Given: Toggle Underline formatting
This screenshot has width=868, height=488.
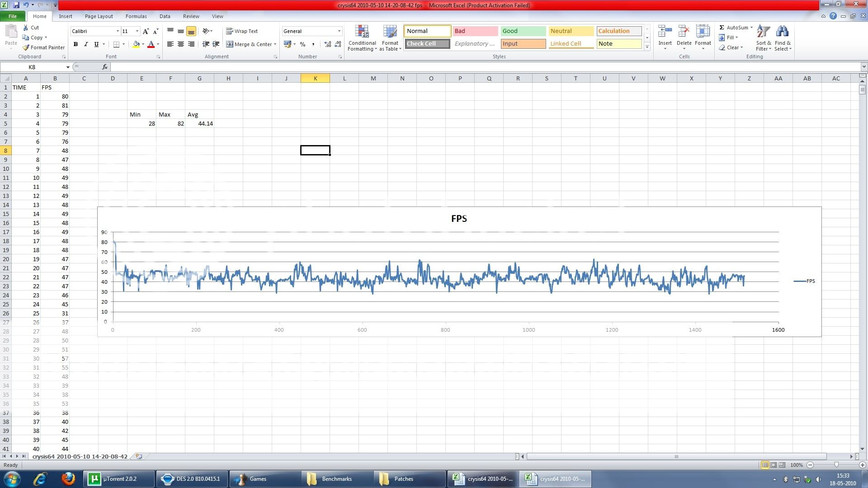Looking at the screenshot, I should click(x=96, y=44).
